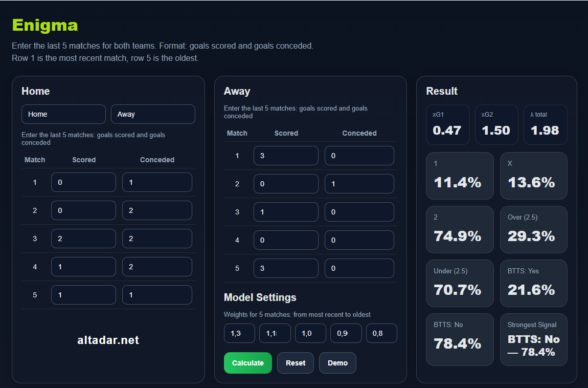Edit the first weight field (most recent)
The image size is (588, 388).
point(239,333)
